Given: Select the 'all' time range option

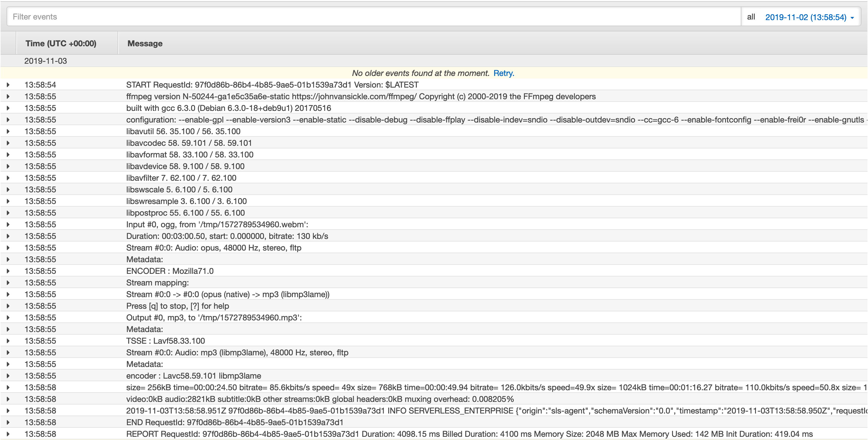Looking at the screenshot, I should pos(751,17).
